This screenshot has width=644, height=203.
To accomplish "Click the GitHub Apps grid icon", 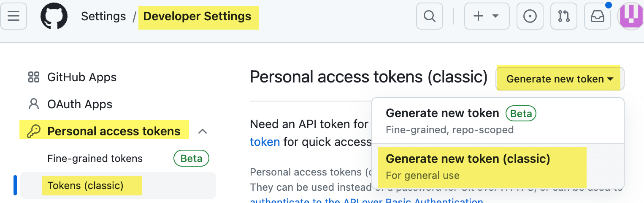I will (33, 77).
